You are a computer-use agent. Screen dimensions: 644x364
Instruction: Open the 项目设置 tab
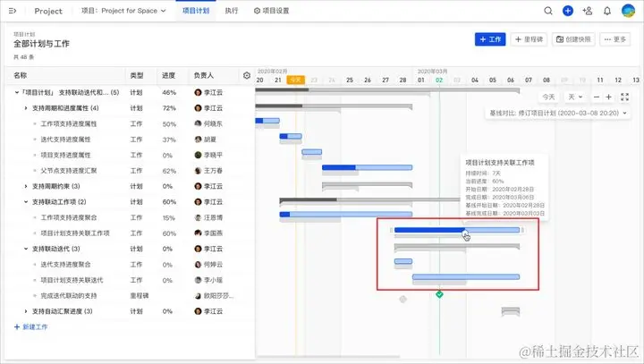(272, 11)
